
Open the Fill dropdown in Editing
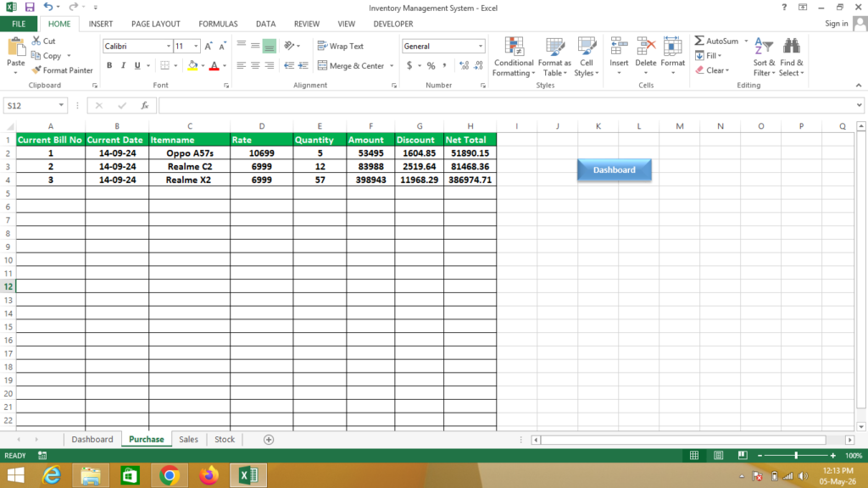709,56
